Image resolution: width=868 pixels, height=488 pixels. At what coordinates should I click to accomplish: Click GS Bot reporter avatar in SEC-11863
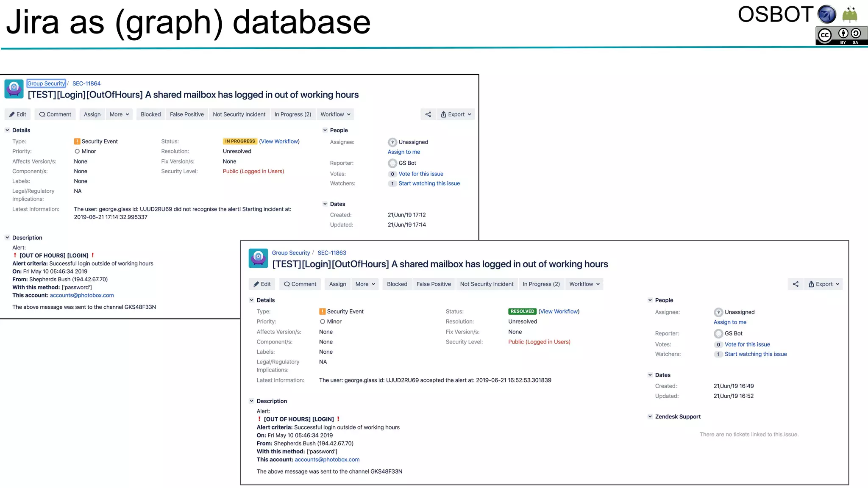point(718,333)
